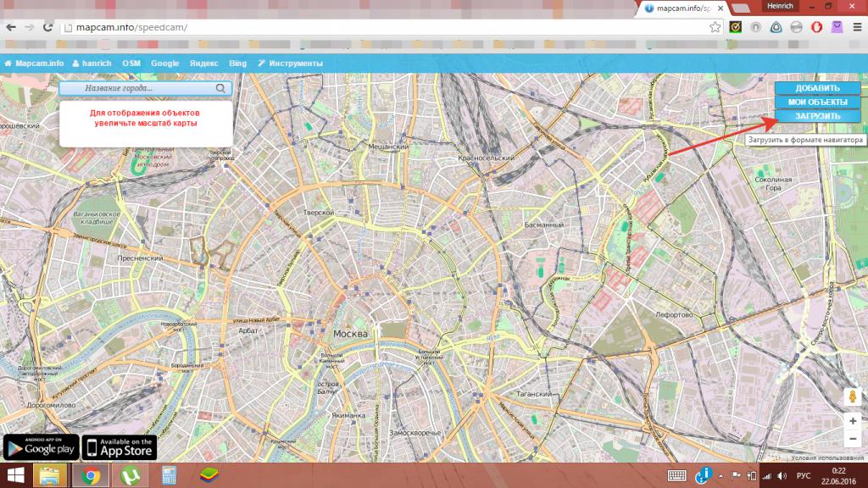
Task: Open the Chrome hamburger menu
Action: pos(856,27)
